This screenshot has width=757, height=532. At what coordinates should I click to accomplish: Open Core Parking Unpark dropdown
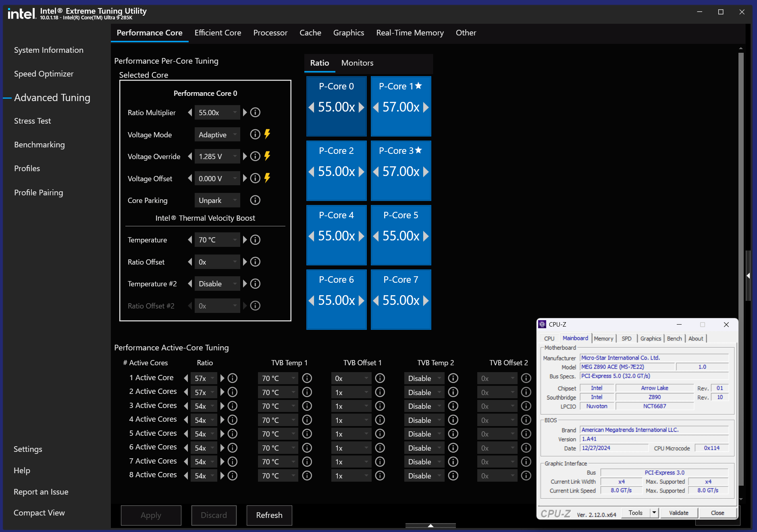[217, 200]
